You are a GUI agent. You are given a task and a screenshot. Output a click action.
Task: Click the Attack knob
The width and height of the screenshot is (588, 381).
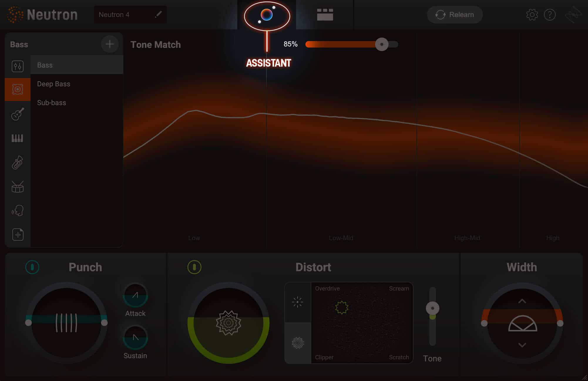click(x=135, y=295)
